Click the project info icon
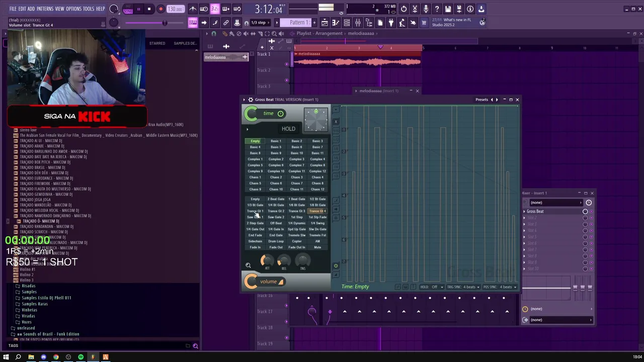The width and height of the screenshot is (644, 362). pos(470,9)
